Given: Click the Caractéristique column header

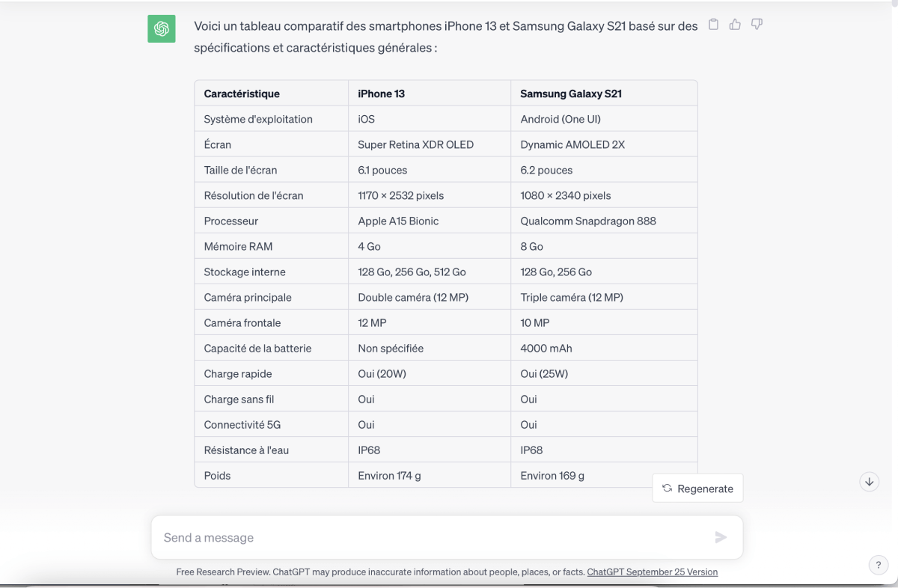Looking at the screenshot, I should (x=271, y=94).
